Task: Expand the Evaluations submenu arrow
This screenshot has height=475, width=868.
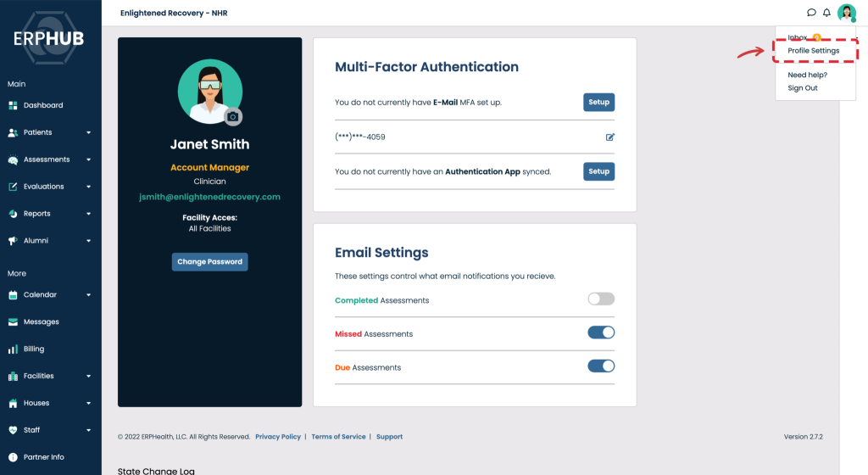Action: pos(88,187)
